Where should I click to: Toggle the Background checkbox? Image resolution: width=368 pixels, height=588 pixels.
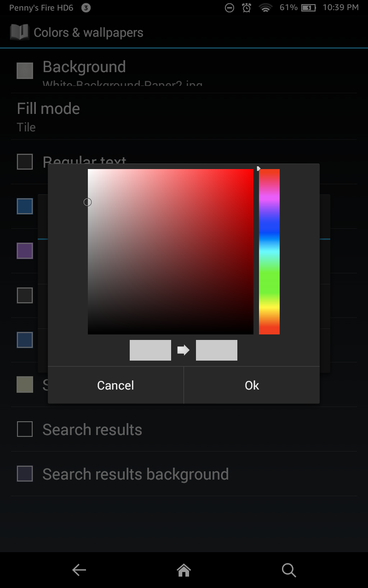25,71
